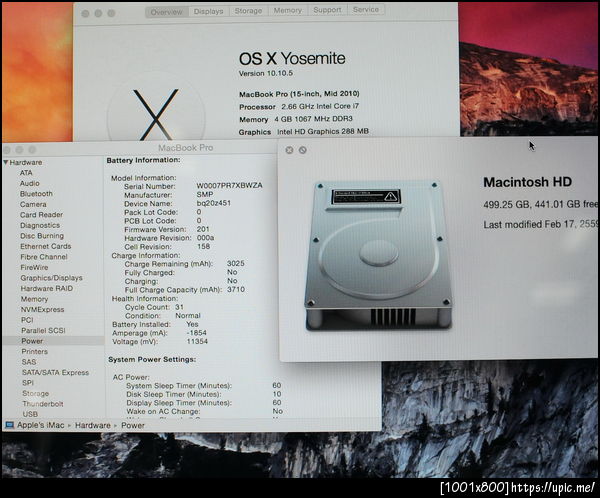Viewport: 600px width, 498px height.
Task: Select PCI in the sidebar
Action: pyautogui.click(x=27, y=320)
